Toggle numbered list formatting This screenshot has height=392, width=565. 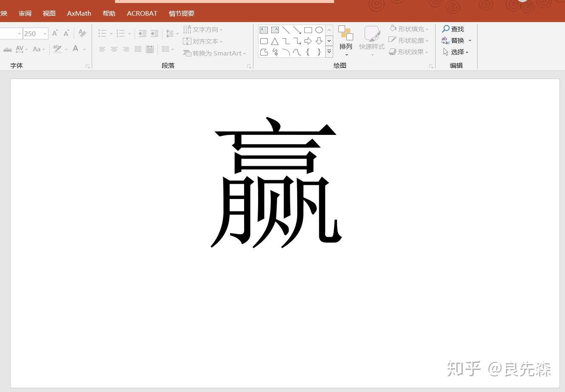tap(120, 33)
